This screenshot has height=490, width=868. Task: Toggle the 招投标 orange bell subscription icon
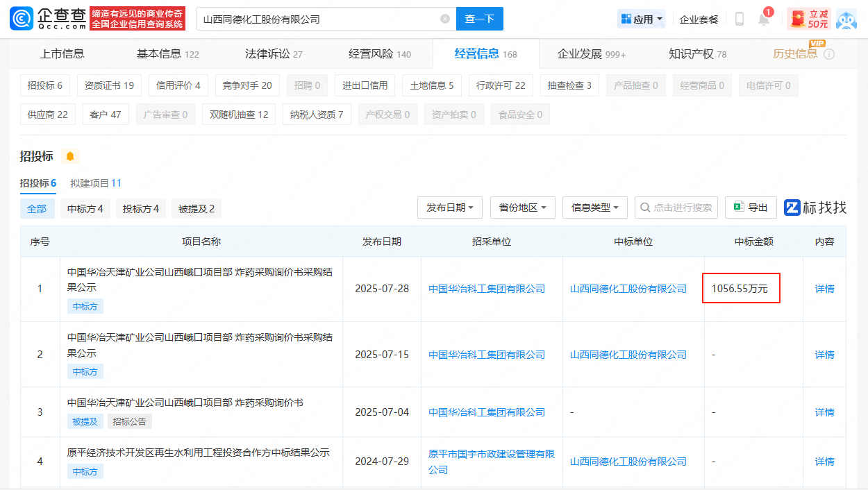(x=70, y=156)
